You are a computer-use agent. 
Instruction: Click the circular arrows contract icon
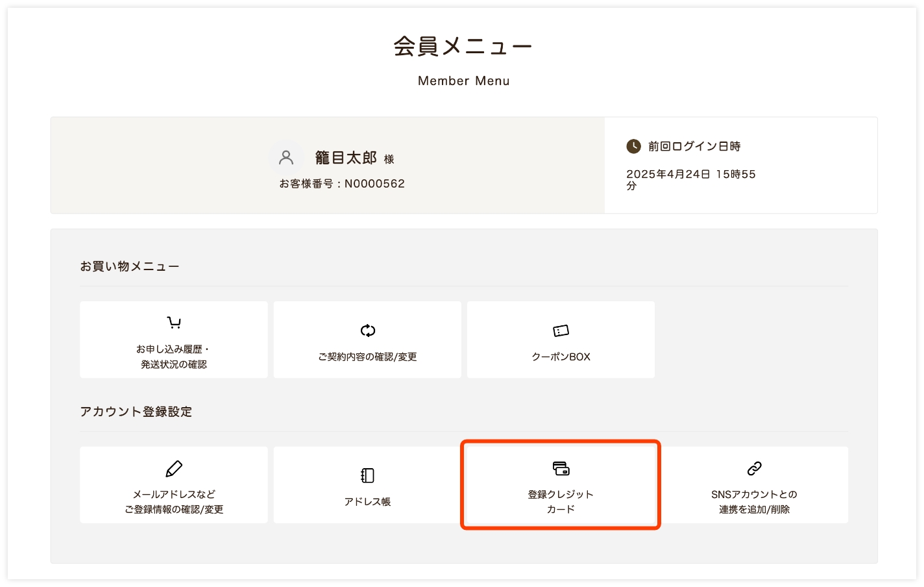click(368, 331)
